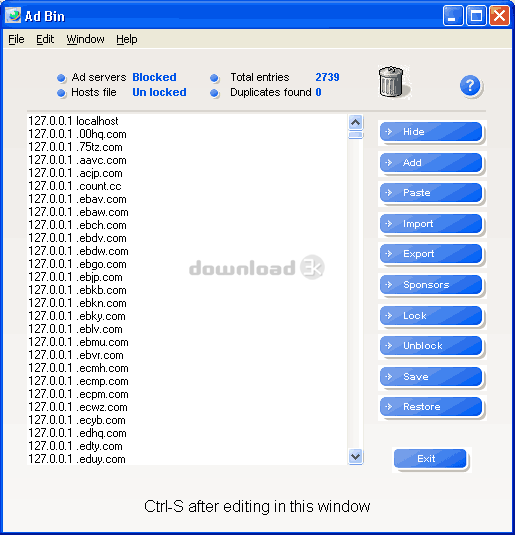Click the bullet beside Hosts file
Image resolution: width=515 pixels, height=535 pixels.
pos(61,93)
